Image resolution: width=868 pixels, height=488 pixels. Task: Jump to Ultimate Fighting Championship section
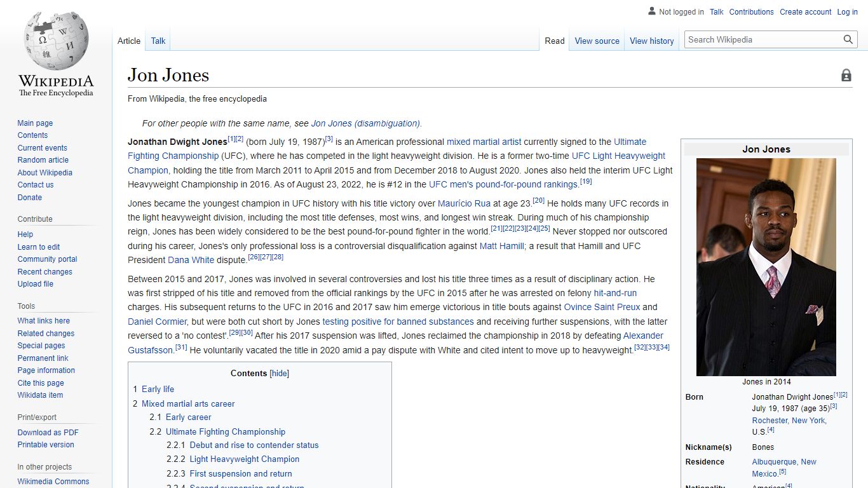[x=226, y=431]
